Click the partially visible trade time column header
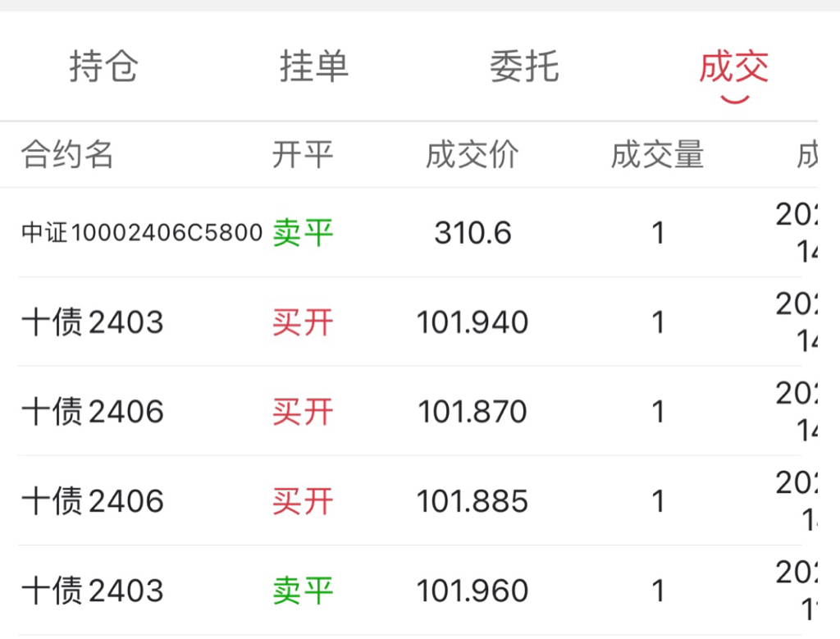 click(x=807, y=154)
